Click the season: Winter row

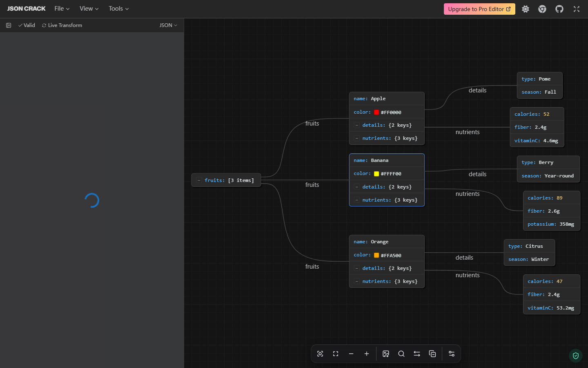[530, 259]
